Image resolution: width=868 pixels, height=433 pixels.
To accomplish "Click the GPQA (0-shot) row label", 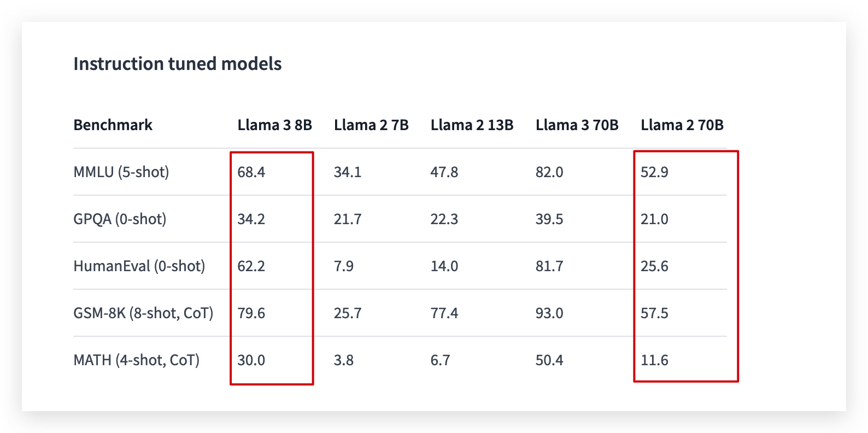I will pos(120,219).
